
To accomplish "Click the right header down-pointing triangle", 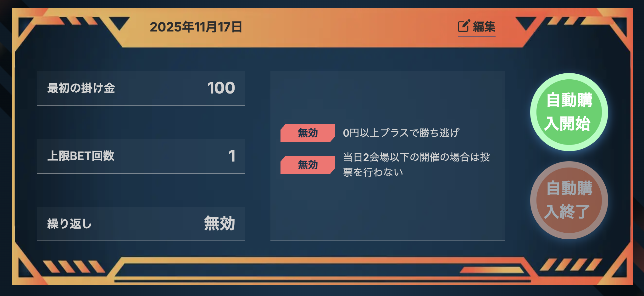I will 525,23.
